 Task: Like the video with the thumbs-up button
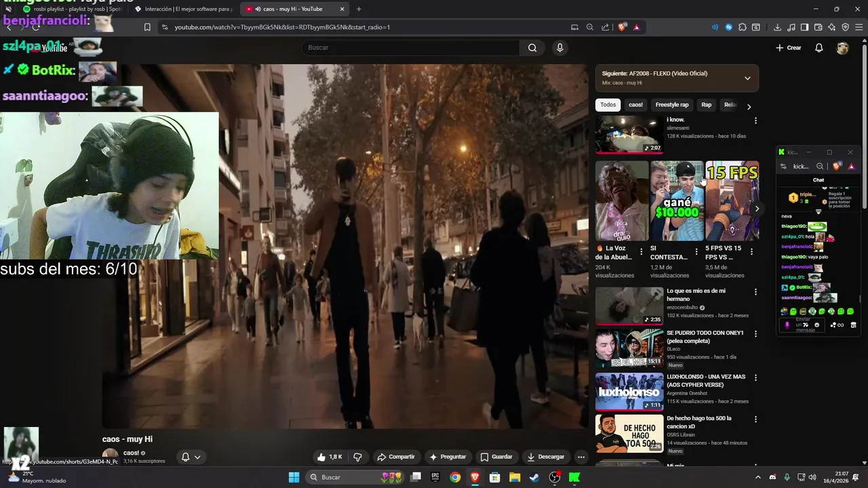(330, 457)
